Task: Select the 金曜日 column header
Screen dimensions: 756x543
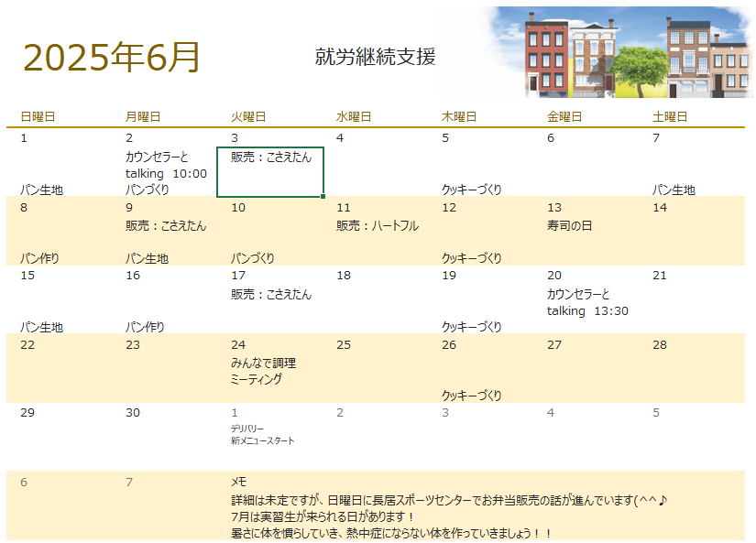Action: [564, 116]
